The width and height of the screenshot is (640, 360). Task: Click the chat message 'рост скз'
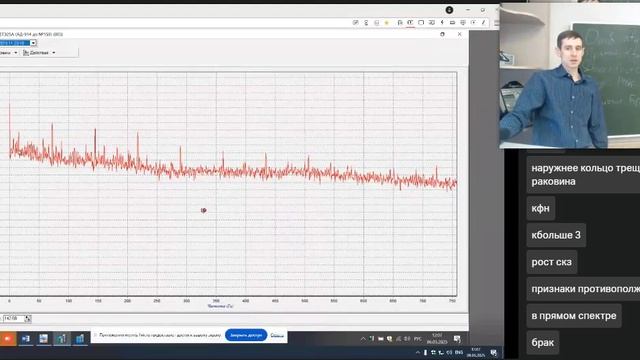[x=551, y=262]
